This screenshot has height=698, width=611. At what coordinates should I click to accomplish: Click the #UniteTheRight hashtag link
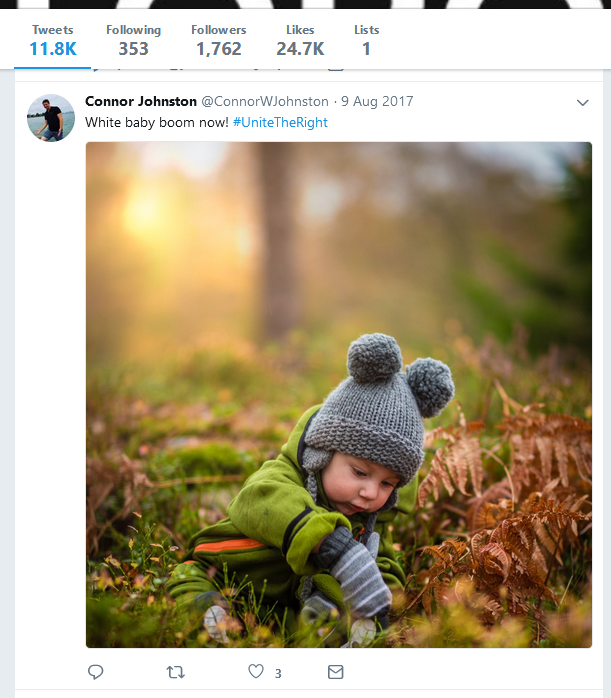click(280, 122)
